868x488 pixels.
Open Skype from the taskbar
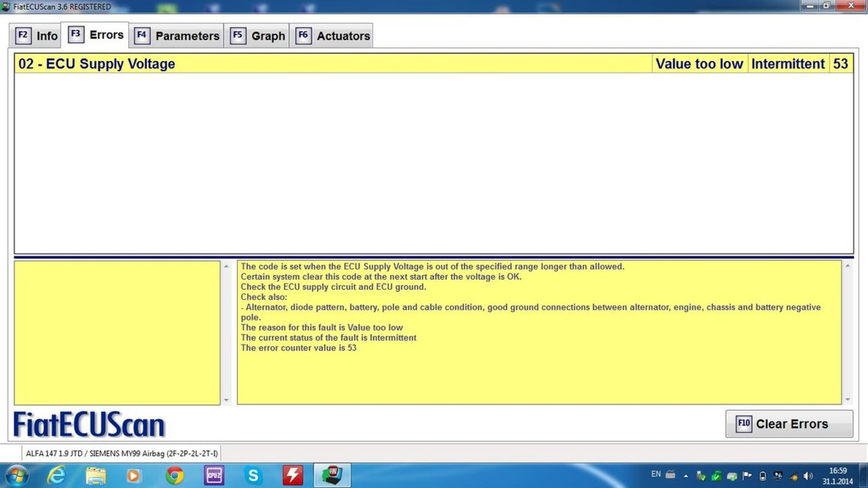(x=253, y=476)
